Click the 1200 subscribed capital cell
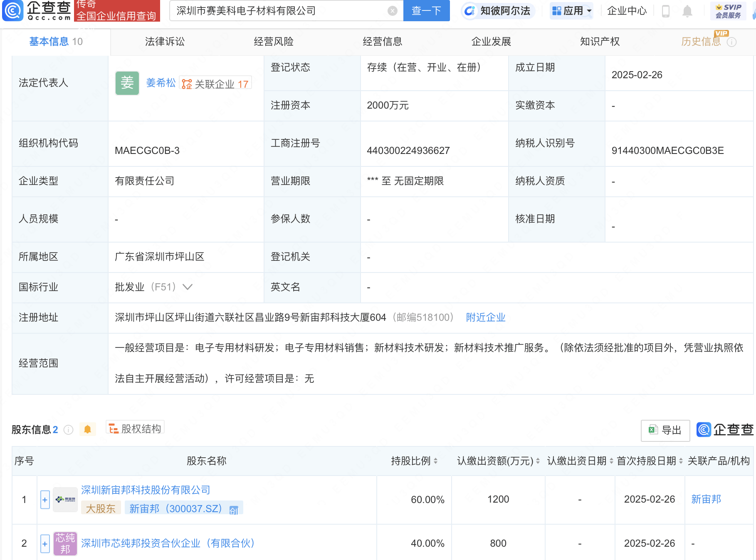 (x=498, y=499)
